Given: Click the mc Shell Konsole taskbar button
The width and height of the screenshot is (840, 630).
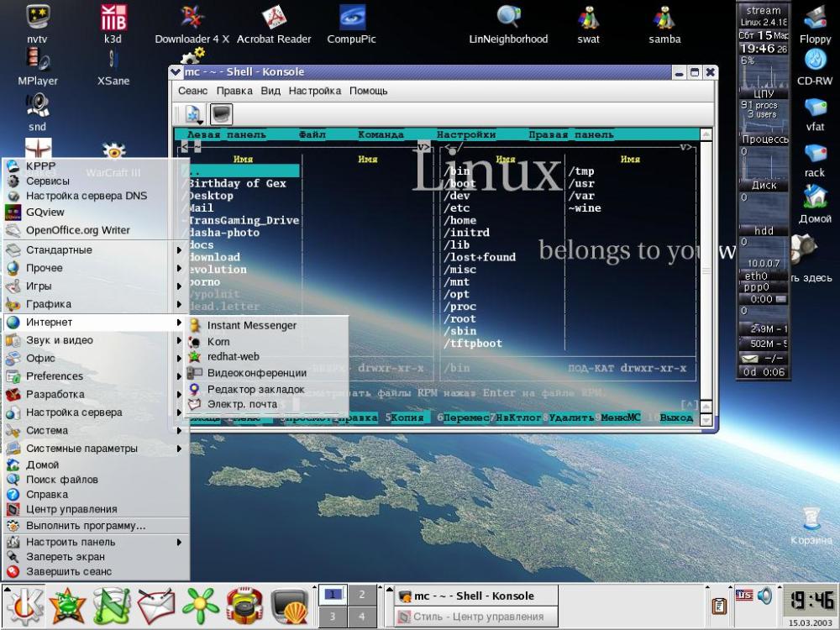Looking at the screenshot, I should click(477, 596).
